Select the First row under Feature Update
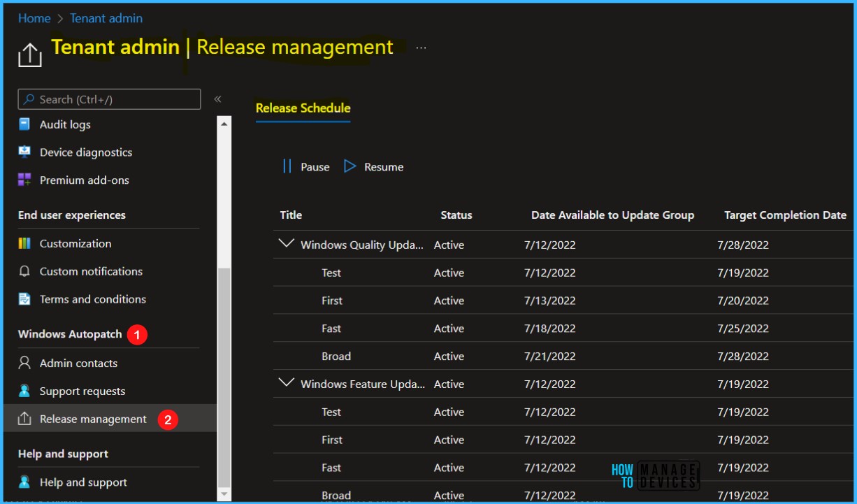 pyautogui.click(x=563, y=440)
